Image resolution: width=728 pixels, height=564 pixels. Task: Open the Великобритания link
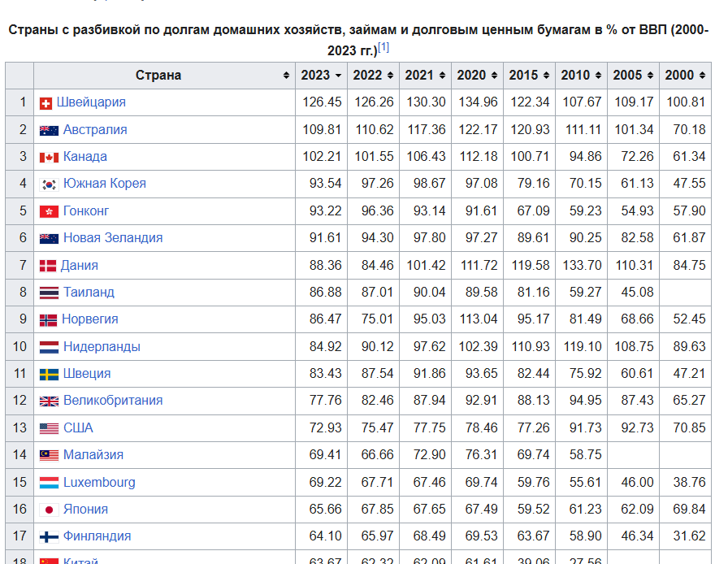coord(113,401)
